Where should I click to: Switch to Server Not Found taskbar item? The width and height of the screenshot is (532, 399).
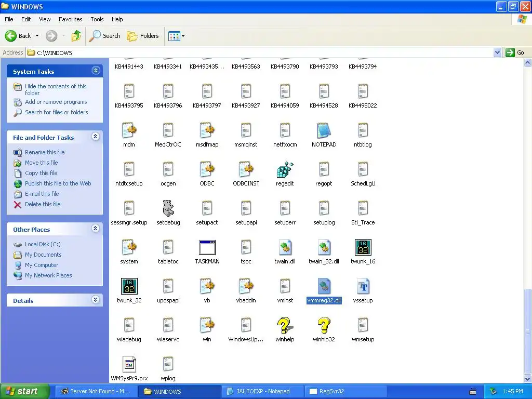click(x=96, y=391)
